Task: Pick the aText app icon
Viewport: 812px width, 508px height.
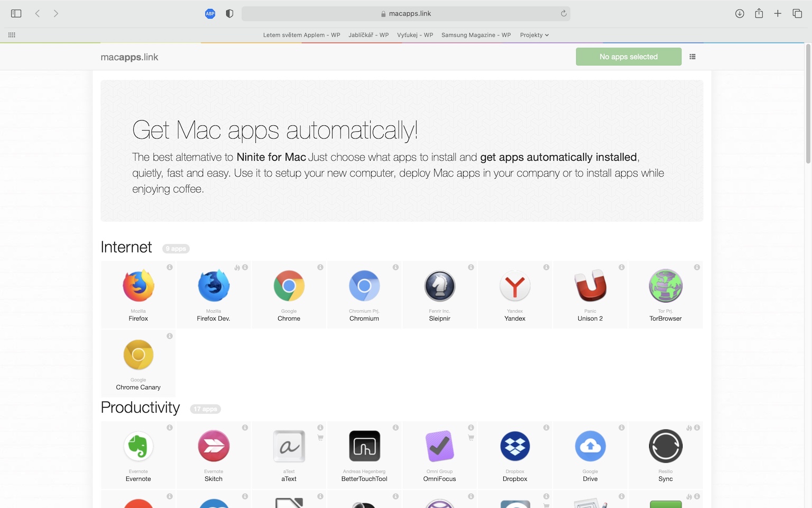Action: [289, 446]
